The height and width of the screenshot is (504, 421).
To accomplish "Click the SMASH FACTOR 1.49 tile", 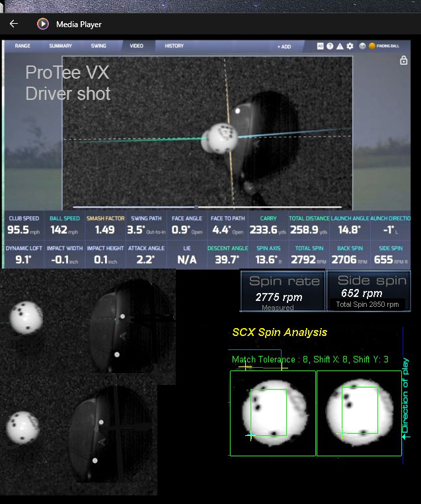I will click(x=105, y=226).
